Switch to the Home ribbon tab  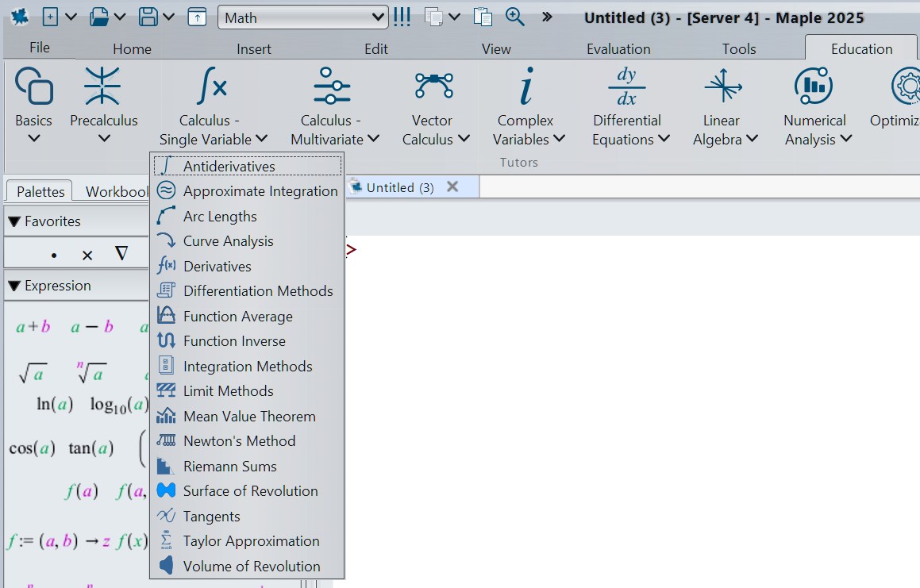pyautogui.click(x=132, y=49)
